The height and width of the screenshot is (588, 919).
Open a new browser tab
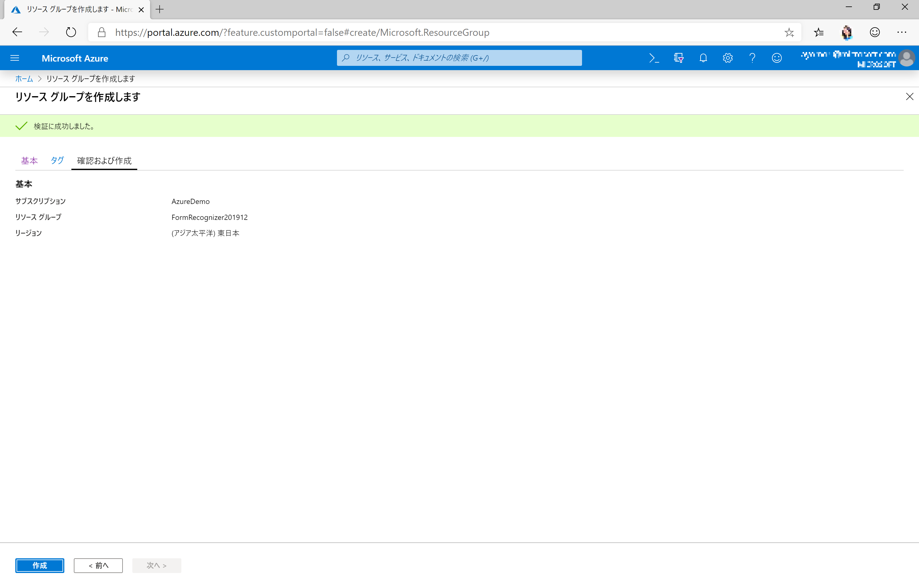click(160, 9)
